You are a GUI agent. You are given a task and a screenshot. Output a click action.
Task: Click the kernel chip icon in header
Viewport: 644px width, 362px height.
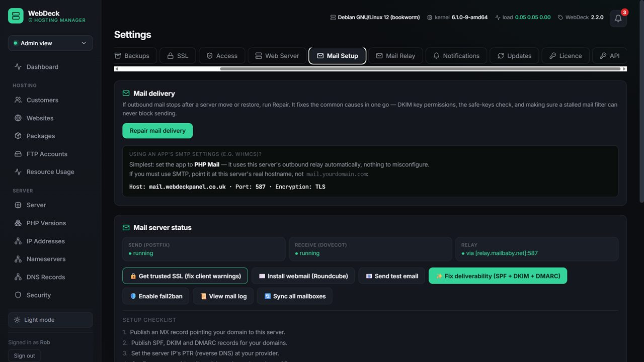click(429, 17)
